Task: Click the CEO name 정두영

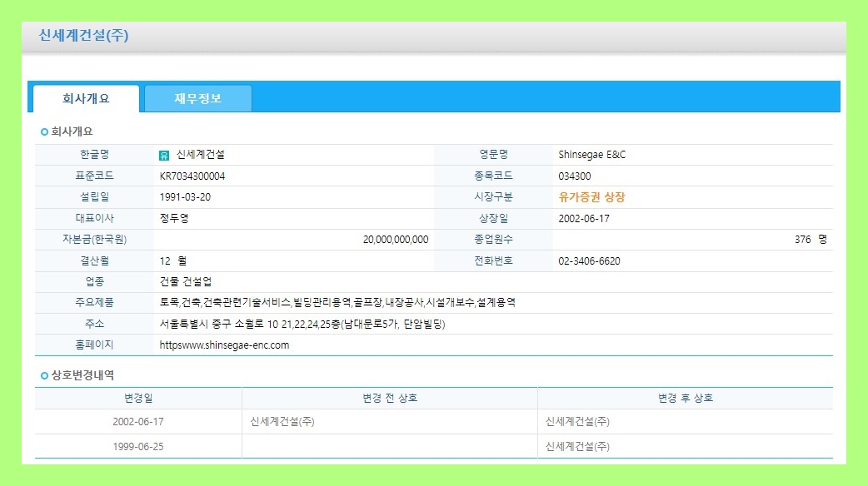Action: click(x=174, y=218)
